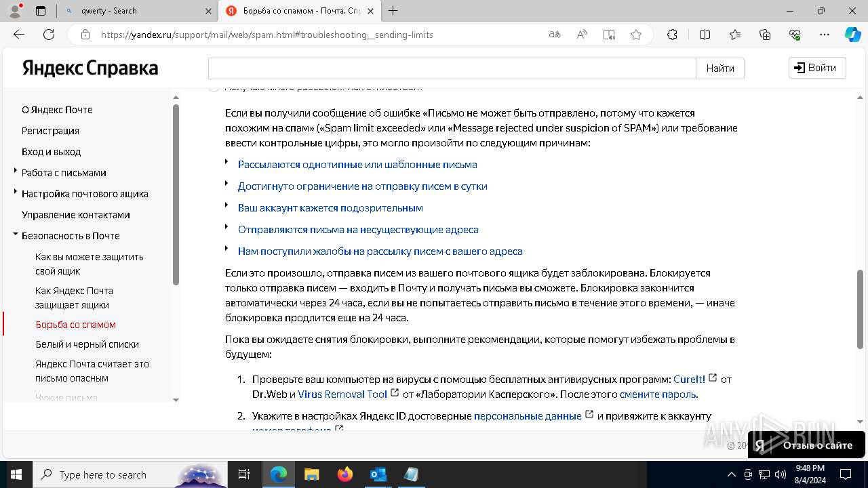Focus the browser address bar URL
This screenshot has width=868, height=488.
[x=267, y=35]
